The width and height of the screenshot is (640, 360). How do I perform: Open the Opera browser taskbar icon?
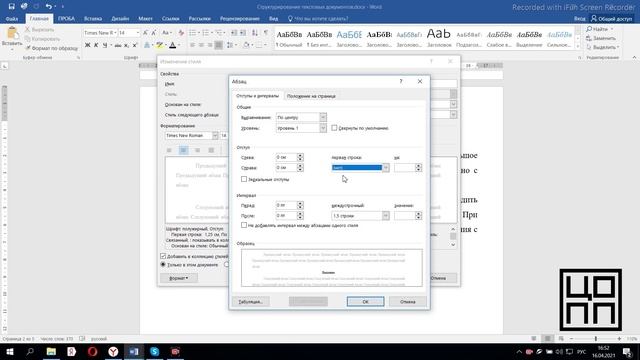click(93, 351)
